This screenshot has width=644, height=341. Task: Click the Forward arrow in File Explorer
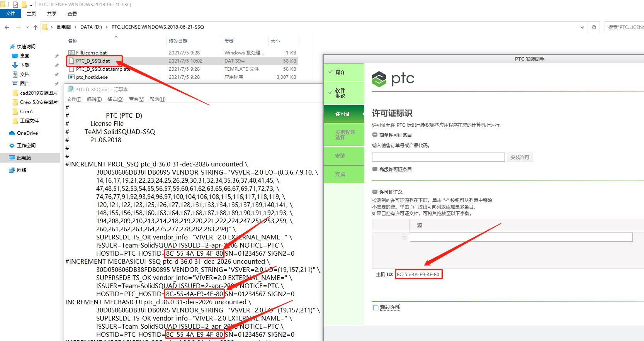[18, 27]
